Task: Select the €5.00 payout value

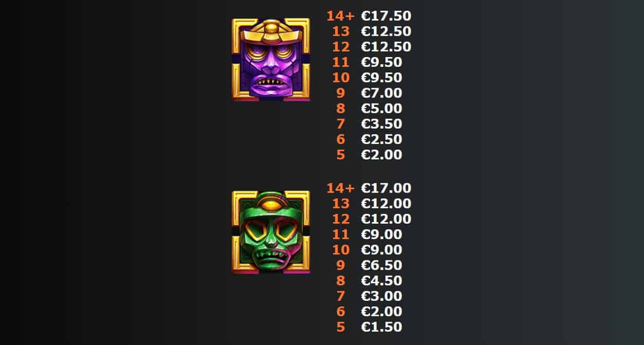Action: pos(382,108)
